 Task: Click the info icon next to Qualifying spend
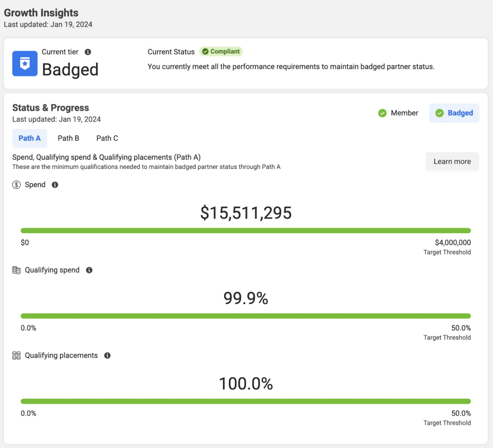89,270
